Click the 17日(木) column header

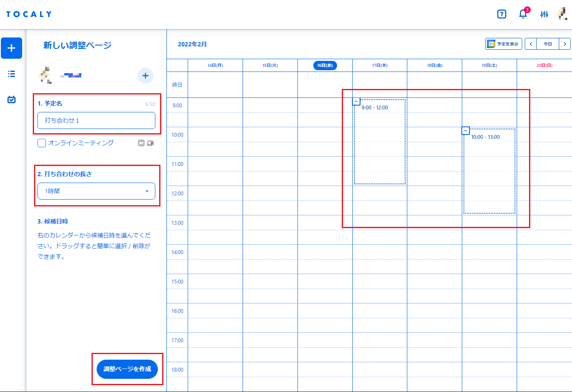click(380, 66)
